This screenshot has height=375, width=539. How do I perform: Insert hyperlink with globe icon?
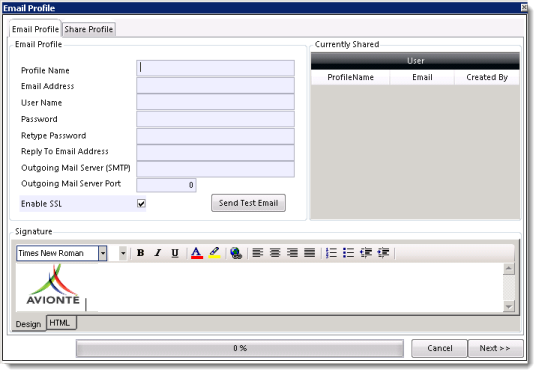(x=236, y=253)
